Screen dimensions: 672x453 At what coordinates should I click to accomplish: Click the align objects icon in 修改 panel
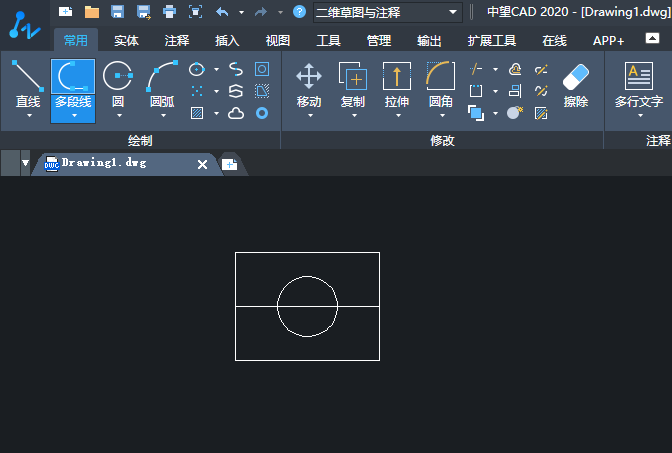pos(515,91)
